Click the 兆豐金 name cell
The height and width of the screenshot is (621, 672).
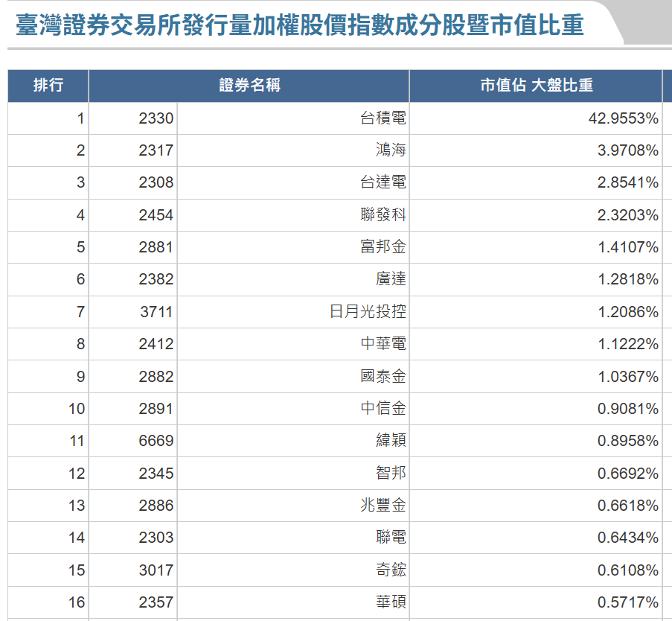383,506
